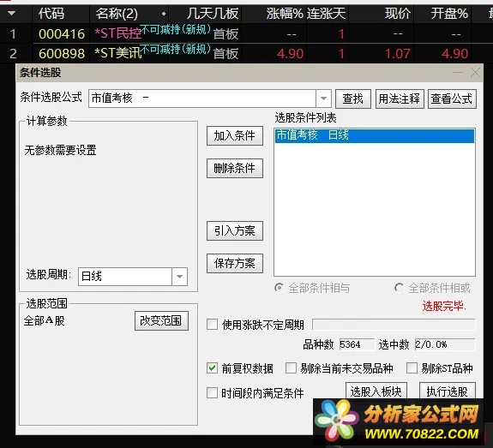Screen dimensions: 493x448
Task: Click 连涨天 value in *ST民控 row
Action: (x=341, y=34)
